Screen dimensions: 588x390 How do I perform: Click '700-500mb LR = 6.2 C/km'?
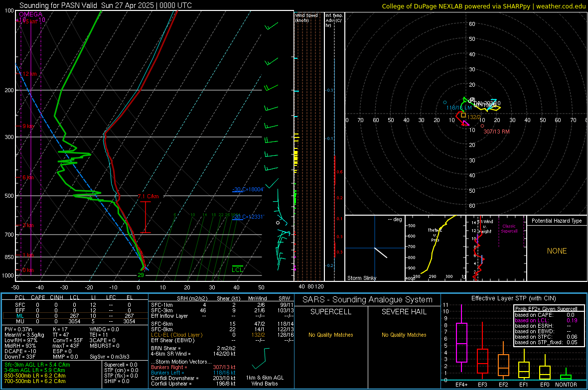[35, 381]
